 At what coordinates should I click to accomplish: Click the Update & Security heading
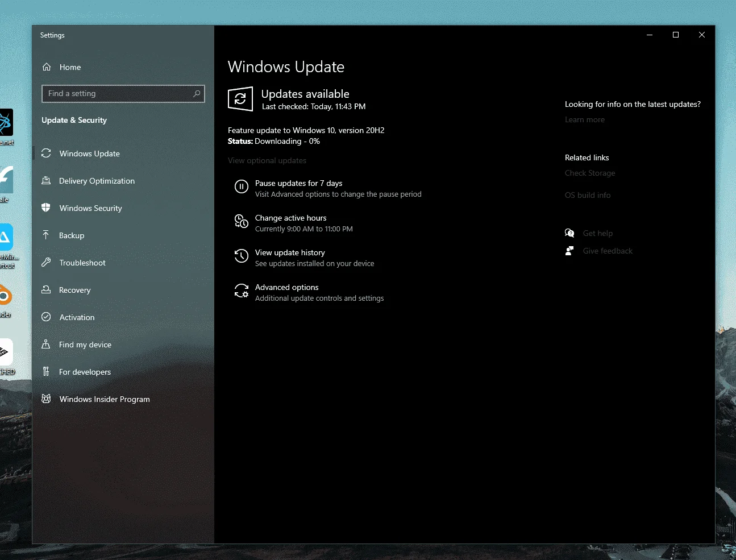click(74, 120)
